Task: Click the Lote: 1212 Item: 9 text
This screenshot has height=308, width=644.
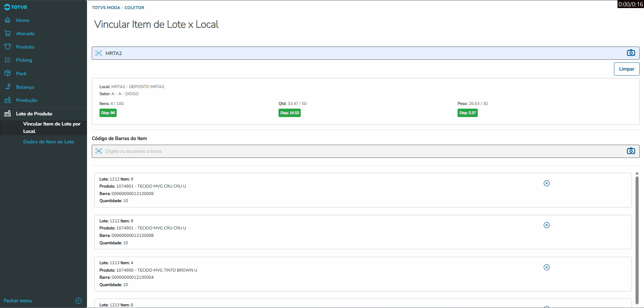Action: (x=116, y=179)
